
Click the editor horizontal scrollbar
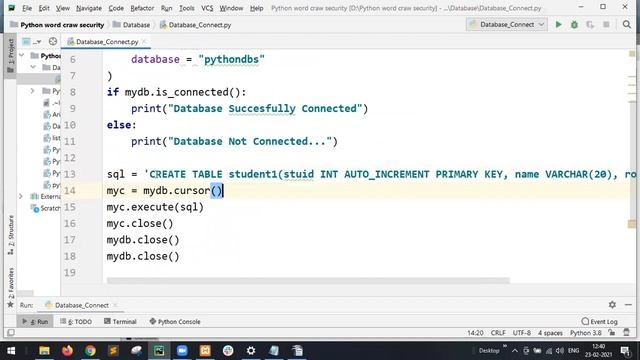(308, 280)
